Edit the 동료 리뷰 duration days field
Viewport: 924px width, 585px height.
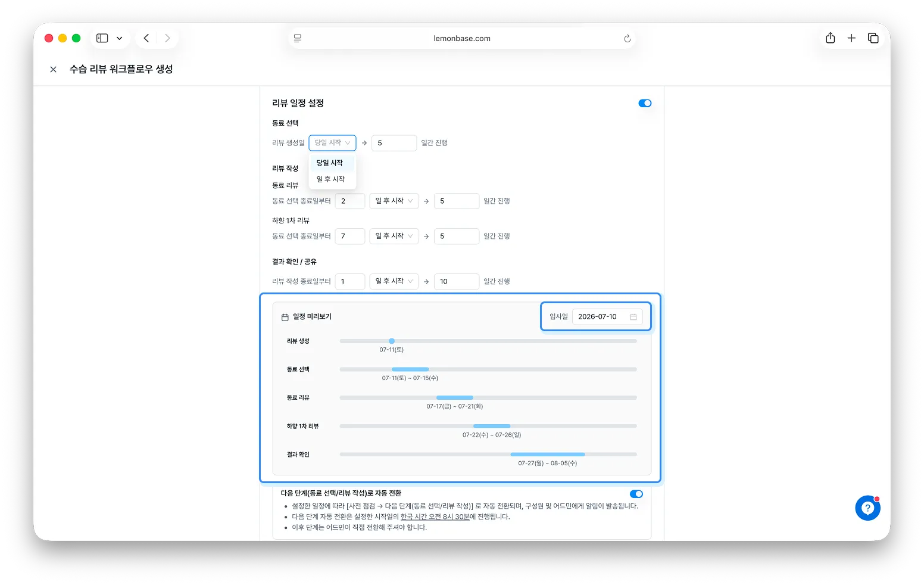457,201
